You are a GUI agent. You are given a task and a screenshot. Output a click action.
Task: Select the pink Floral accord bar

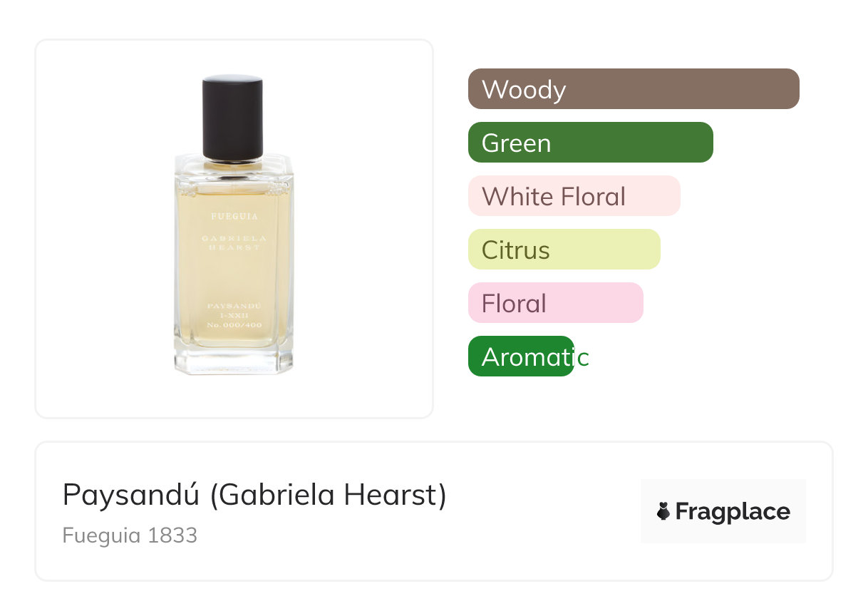coord(555,303)
